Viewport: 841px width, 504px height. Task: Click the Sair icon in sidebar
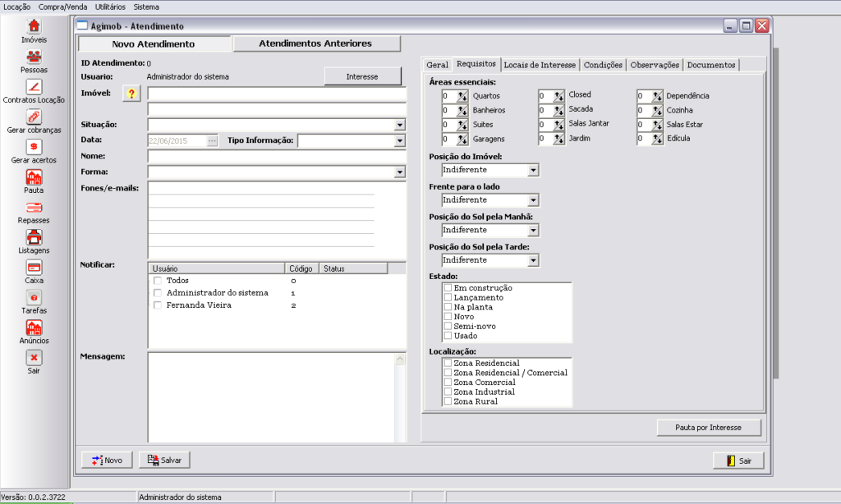coord(34,357)
